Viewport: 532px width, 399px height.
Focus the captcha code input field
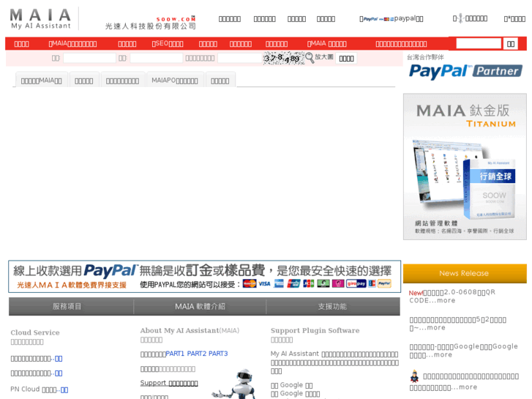pyautogui.click(x=241, y=58)
